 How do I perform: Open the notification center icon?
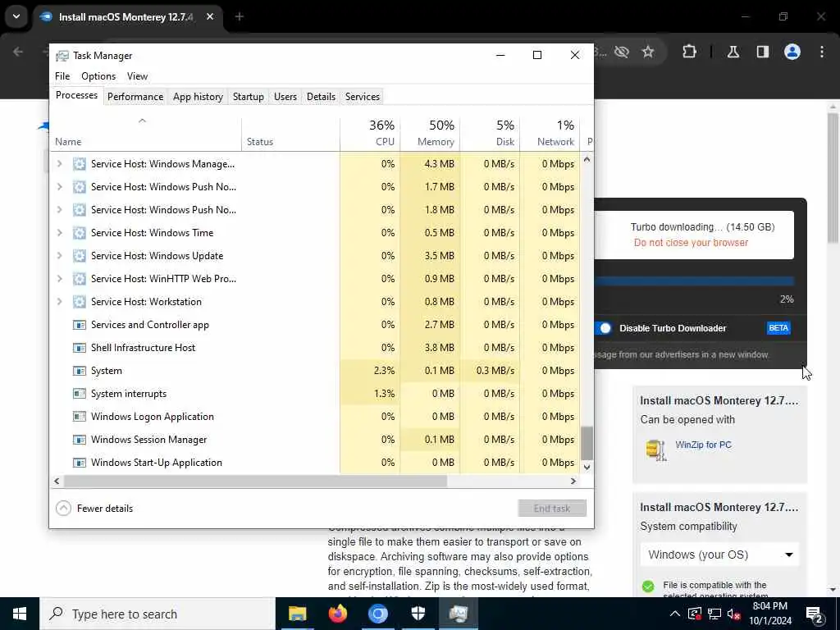point(815,615)
